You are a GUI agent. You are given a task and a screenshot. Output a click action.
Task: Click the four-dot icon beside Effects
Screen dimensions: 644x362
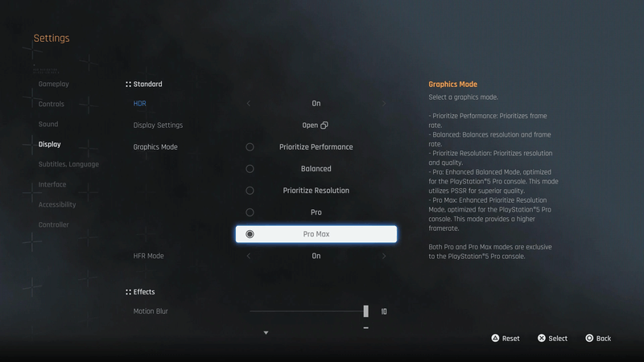(x=128, y=292)
